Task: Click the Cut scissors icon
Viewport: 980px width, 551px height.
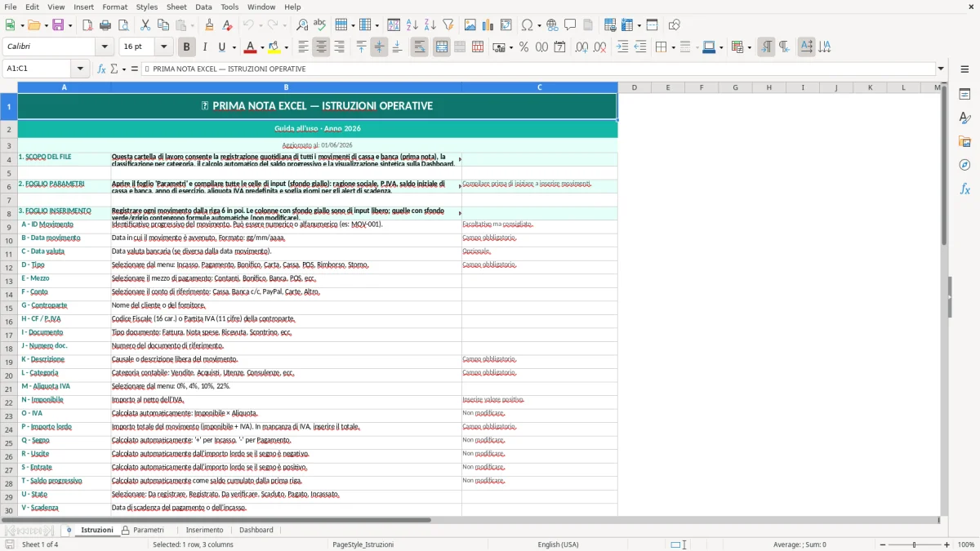Action: (x=145, y=25)
